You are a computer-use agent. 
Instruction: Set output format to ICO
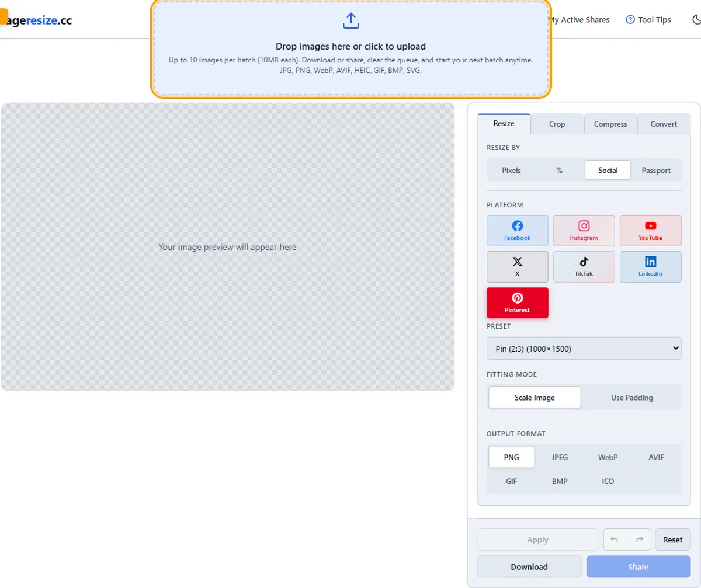coord(608,481)
